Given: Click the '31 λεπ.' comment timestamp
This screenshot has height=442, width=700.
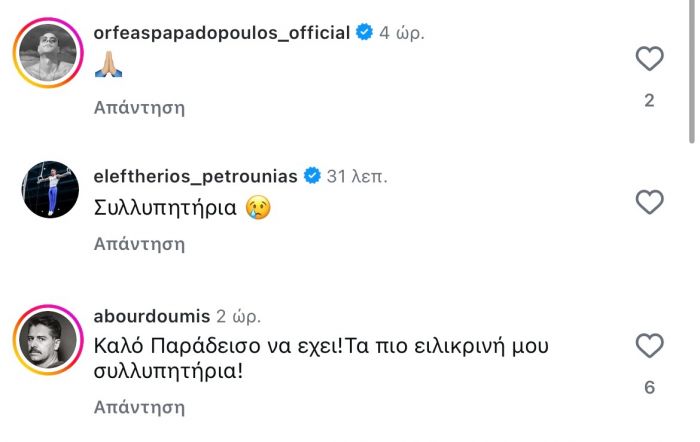Looking at the screenshot, I should tap(357, 176).
